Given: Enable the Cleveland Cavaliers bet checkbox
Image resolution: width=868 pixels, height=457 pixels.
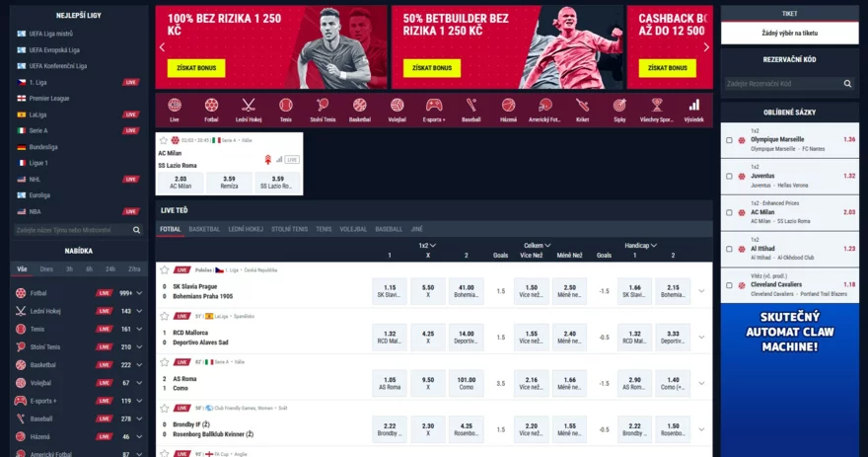Looking at the screenshot, I should pyautogui.click(x=729, y=285).
